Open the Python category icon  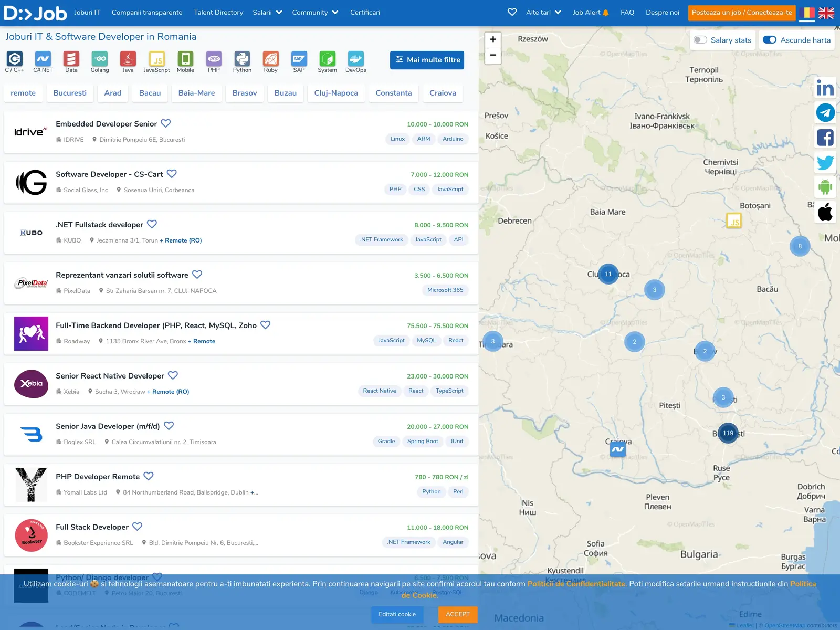[x=242, y=58]
